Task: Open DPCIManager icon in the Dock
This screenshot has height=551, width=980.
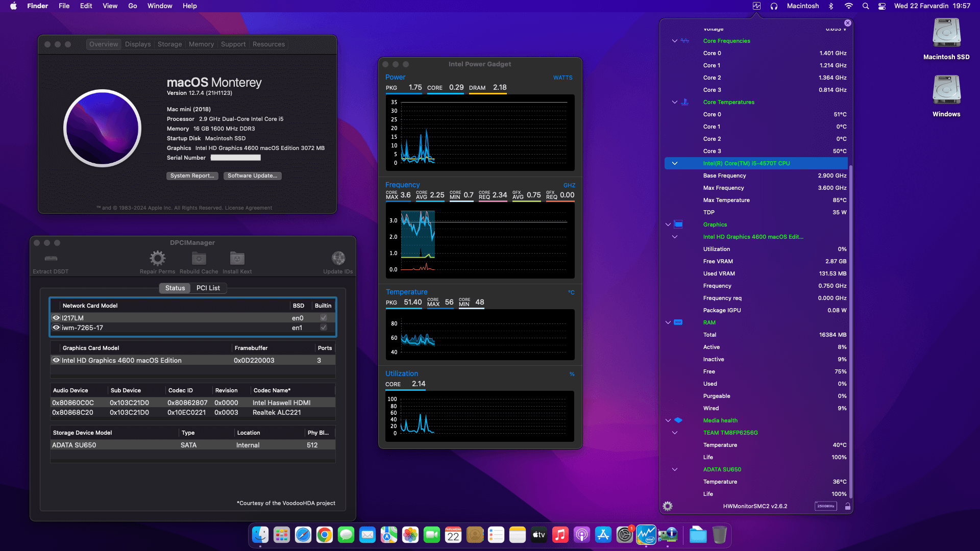Action: click(668, 535)
